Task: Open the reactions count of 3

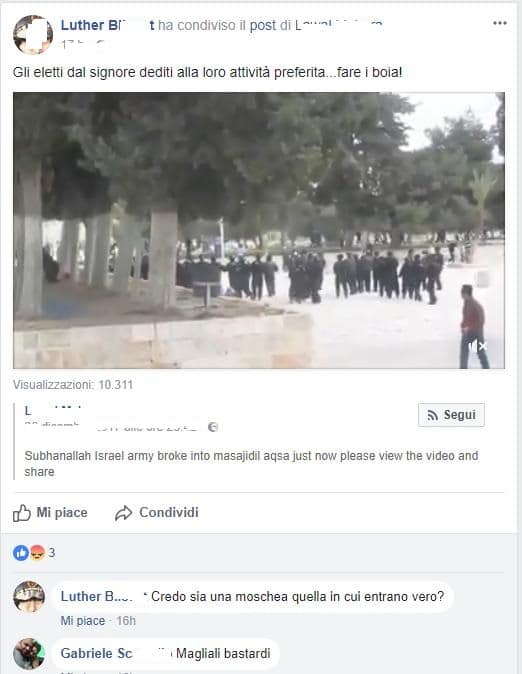Action: tap(52, 553)
